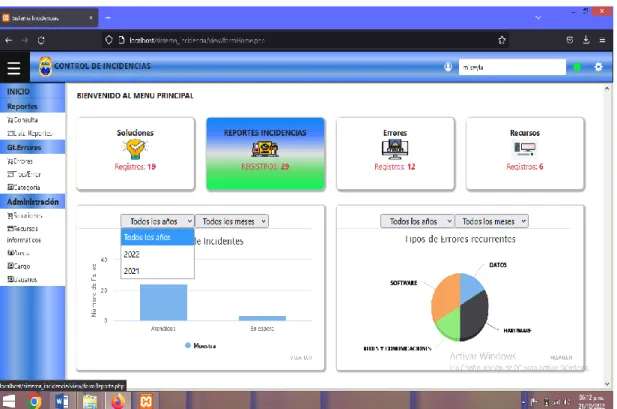Image resolution: width=617 pixels, height=409 pixels.
Task: Open the Windows Start menu
Action: 9,401
